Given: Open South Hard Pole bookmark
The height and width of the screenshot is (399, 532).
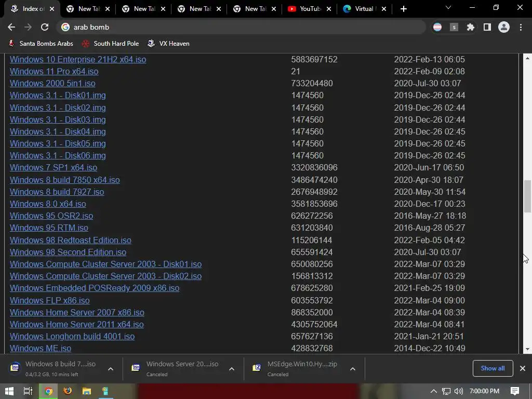Looking at the screenshot, I should click(x=111, y=44).
